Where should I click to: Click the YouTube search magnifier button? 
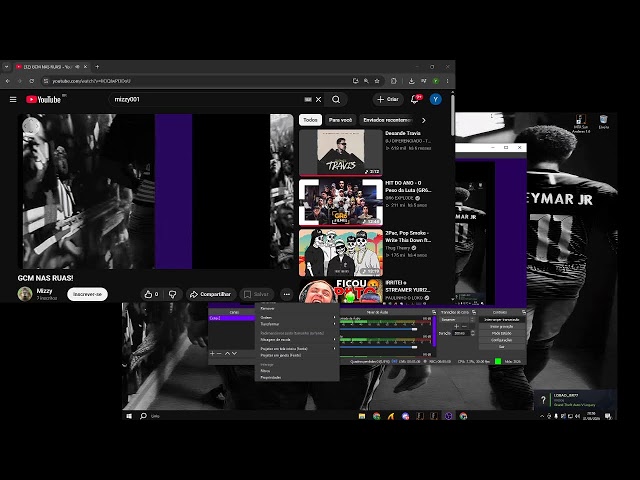[336, 100]
